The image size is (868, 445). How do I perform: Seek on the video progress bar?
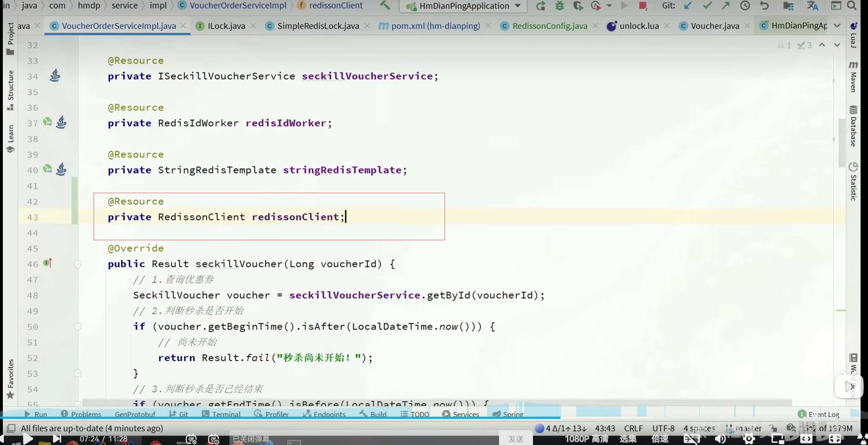(424, 418)
